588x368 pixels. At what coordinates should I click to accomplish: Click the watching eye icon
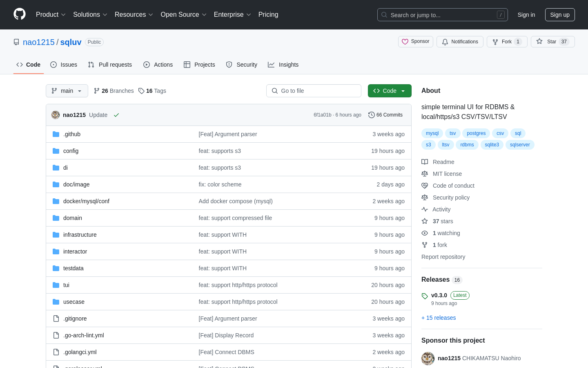click(x=425, y=233)
